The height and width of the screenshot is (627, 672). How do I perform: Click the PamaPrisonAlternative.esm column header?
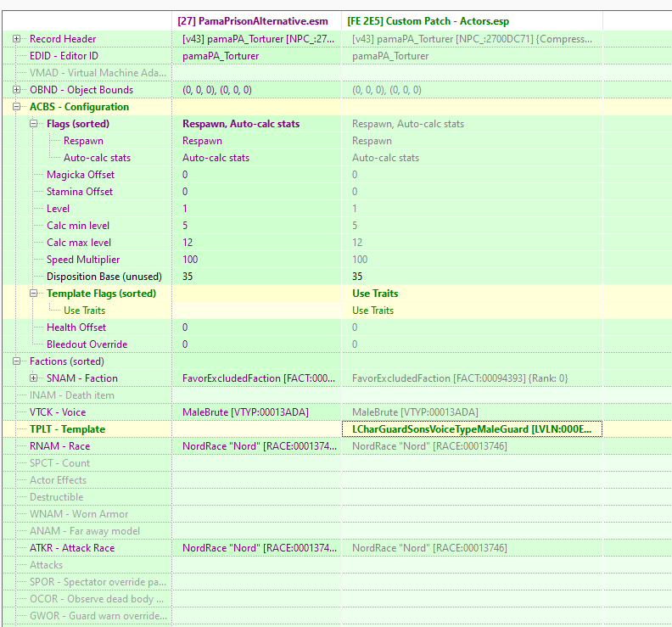pyautogui.click(x=252, y=20)
